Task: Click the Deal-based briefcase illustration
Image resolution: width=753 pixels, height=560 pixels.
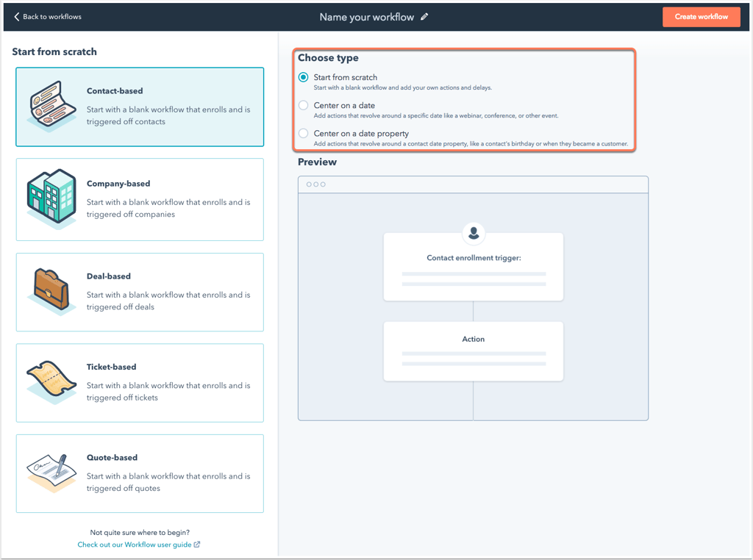Action: pos(52,291)
